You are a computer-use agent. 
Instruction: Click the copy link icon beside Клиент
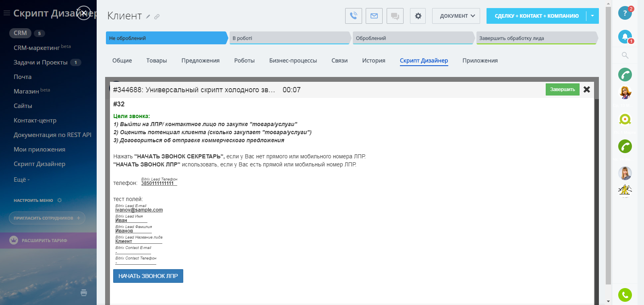[157, 17]
